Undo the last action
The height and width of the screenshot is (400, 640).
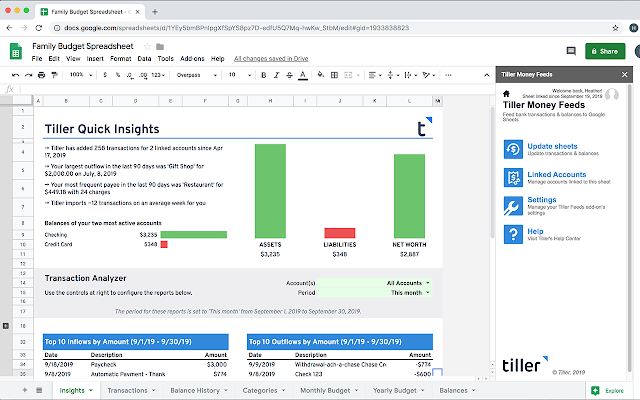pyautogui.click(x=16, y=75)
